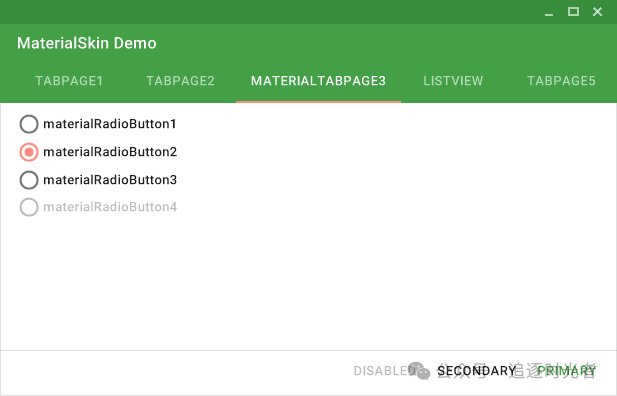Choose the materialRadioButton3 radio circle
617x396 pixels.
(29, 180)
